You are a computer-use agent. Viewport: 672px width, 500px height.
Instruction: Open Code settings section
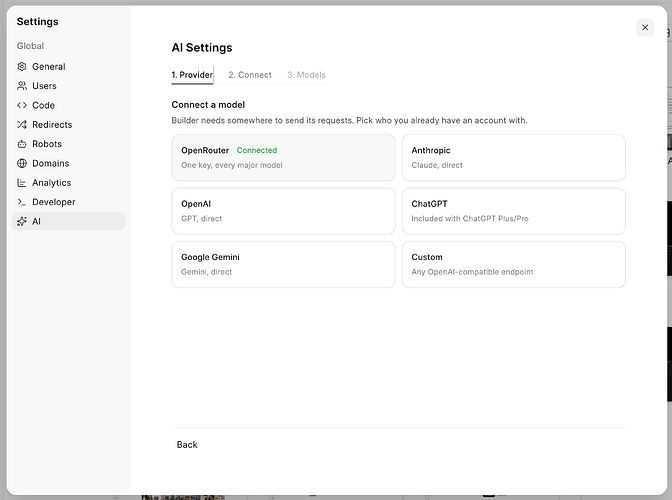(x=69, y=105)
